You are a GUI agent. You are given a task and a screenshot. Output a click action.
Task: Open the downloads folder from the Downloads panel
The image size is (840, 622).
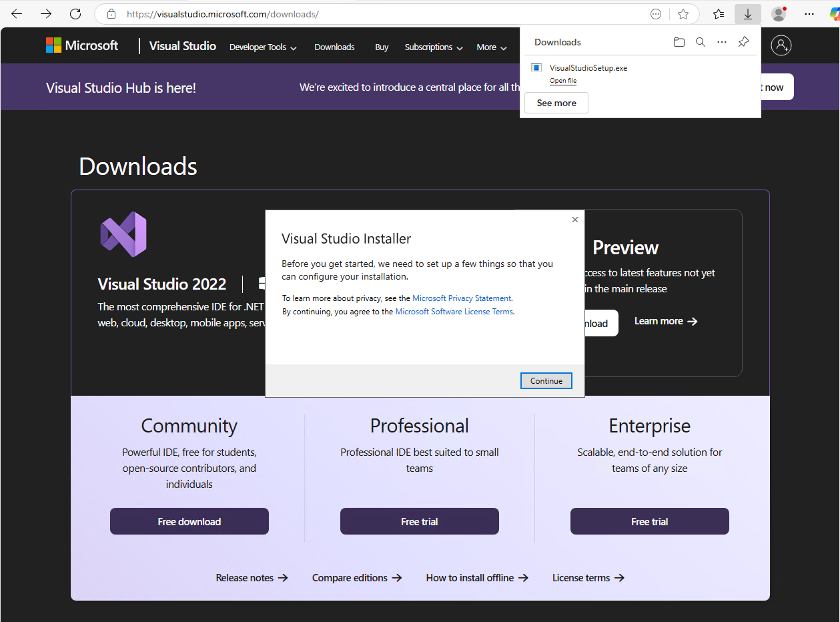coord(679,42)
